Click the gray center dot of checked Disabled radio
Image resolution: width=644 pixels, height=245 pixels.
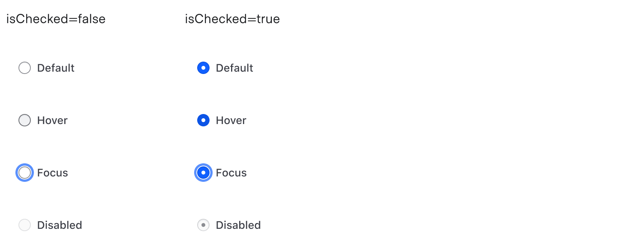(x=203, y=225)
